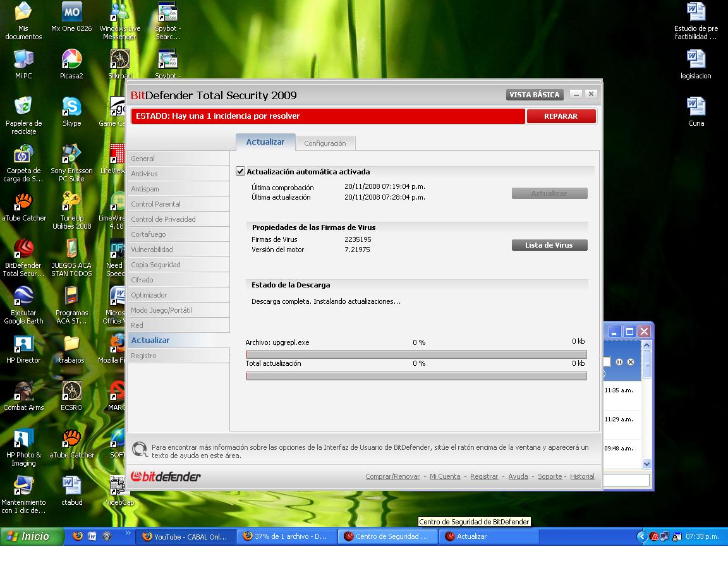Open Programas ACA ST archive icon

tap(71, 306)
